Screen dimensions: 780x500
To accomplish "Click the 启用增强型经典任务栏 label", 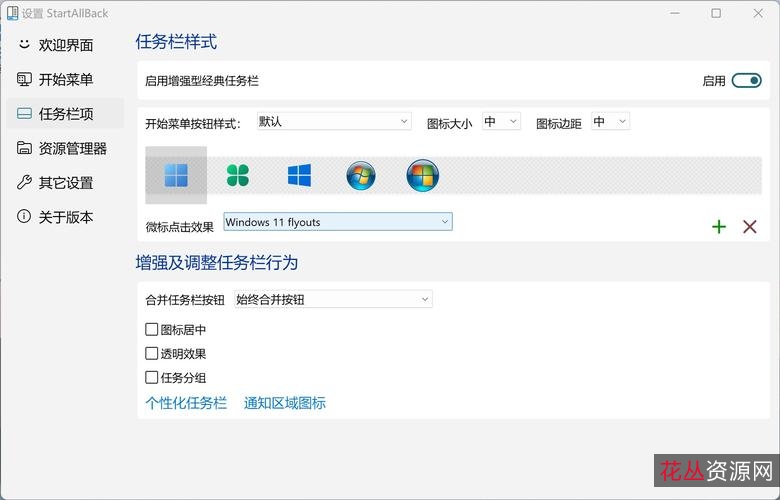I will [202, 81].
